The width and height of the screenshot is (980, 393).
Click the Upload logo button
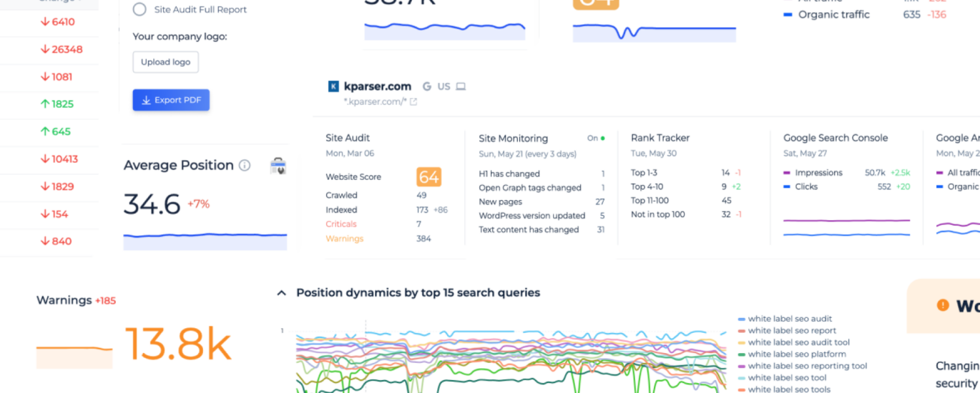pos(165,62)
